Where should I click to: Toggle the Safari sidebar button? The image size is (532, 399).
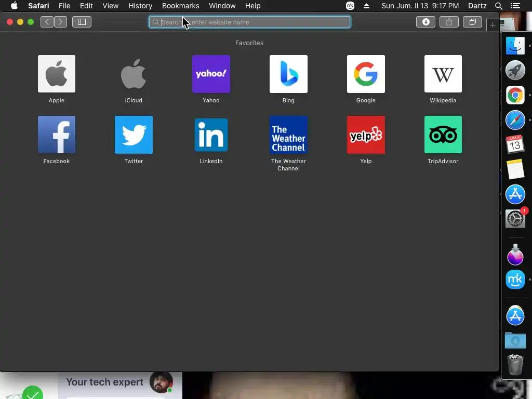82,22
